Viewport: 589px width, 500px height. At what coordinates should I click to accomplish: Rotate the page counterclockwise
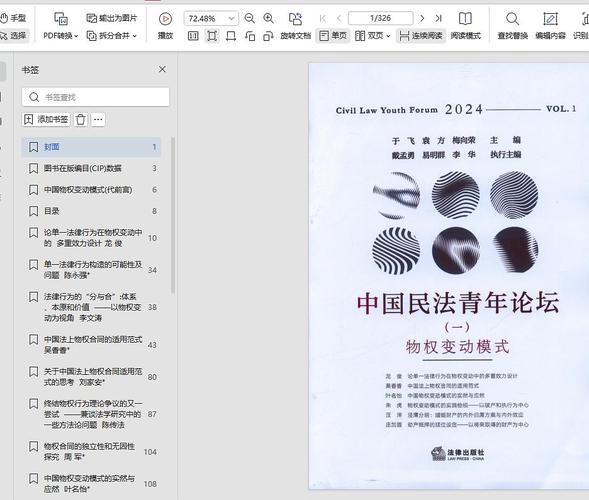(250, 36)
